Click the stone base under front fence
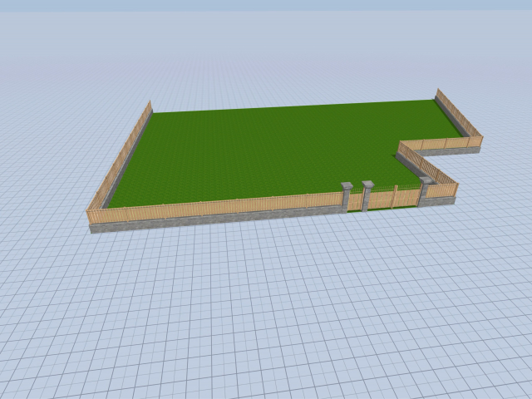 click(x=216, y=219)
